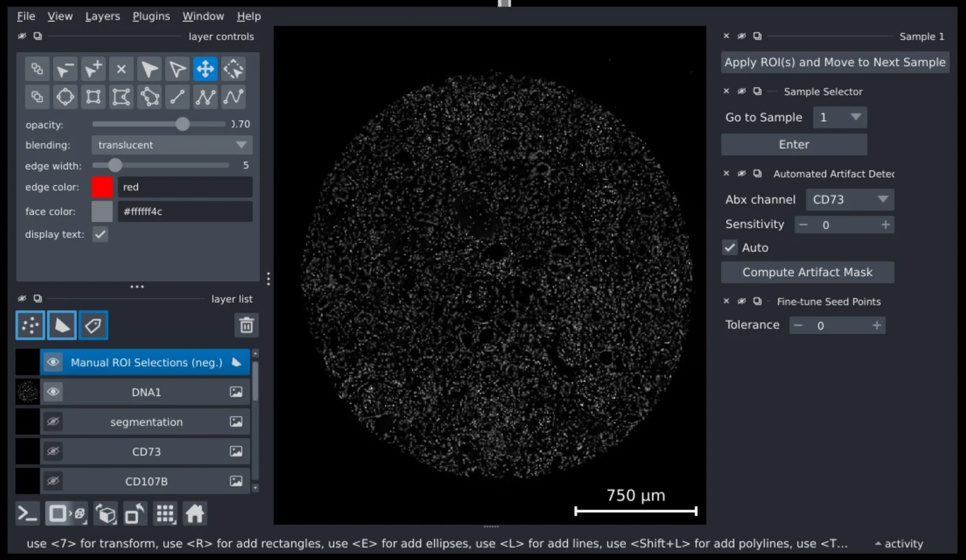Screen dimensions: 966x560
Task: Show the CD73 layer
Action: pyautogui.click(x=53, y=451)
